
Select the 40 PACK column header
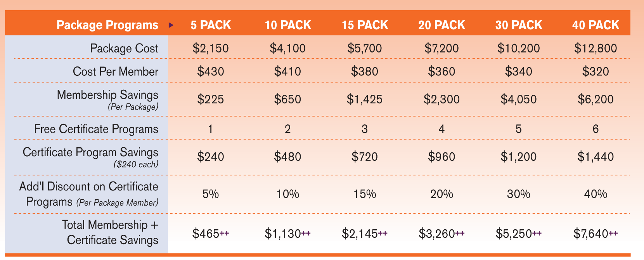pyautogui.click(x=596, y=25)
